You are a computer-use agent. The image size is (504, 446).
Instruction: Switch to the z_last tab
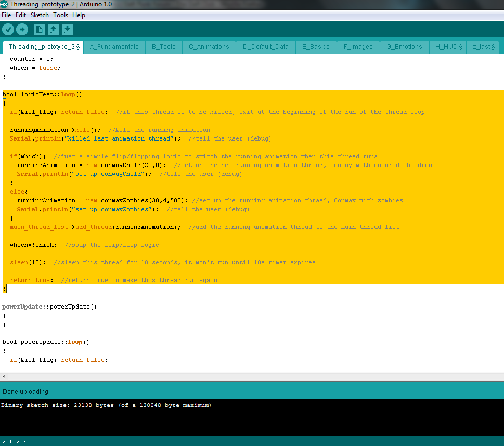pos(483,47)
